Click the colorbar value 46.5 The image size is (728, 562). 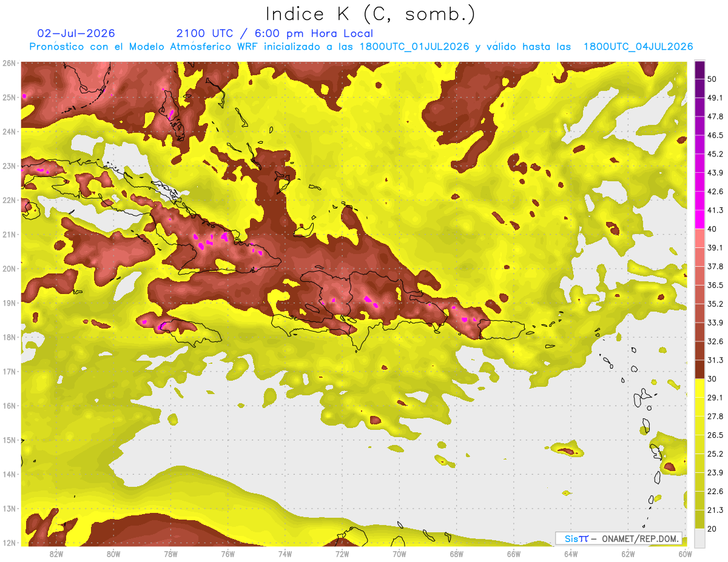click(715, 135)
